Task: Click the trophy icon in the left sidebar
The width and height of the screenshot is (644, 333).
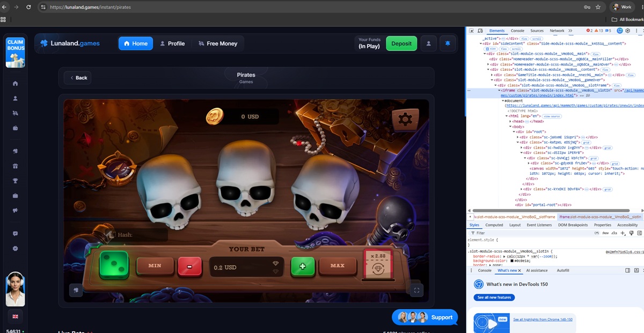Action: (15, 181)
